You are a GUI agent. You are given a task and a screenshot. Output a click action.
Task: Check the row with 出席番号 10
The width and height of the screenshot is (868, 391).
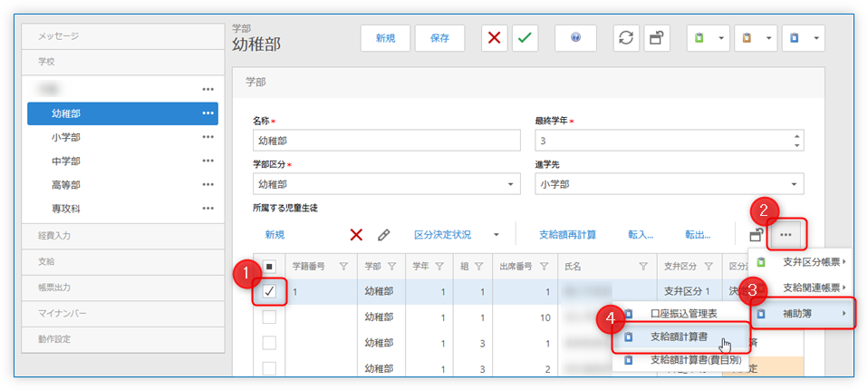tap(269, 318)
